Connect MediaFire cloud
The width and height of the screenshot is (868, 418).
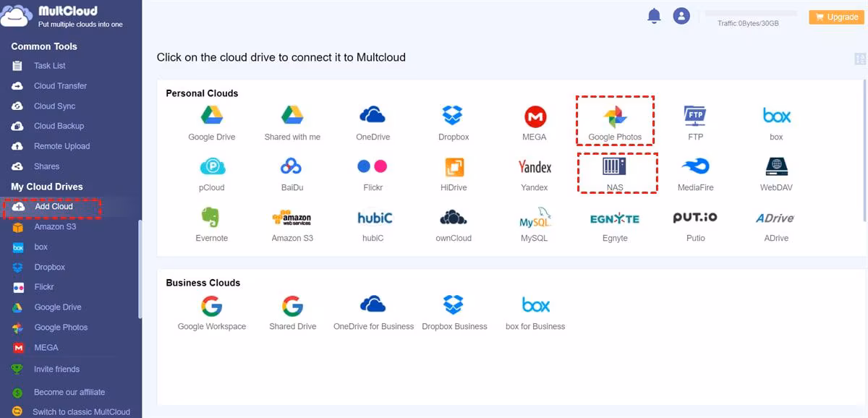695,167
